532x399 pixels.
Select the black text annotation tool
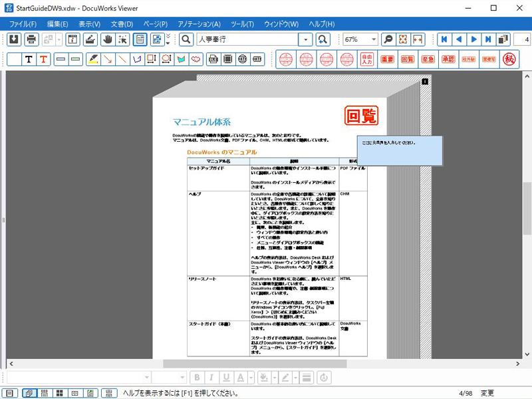coord(29,59)
